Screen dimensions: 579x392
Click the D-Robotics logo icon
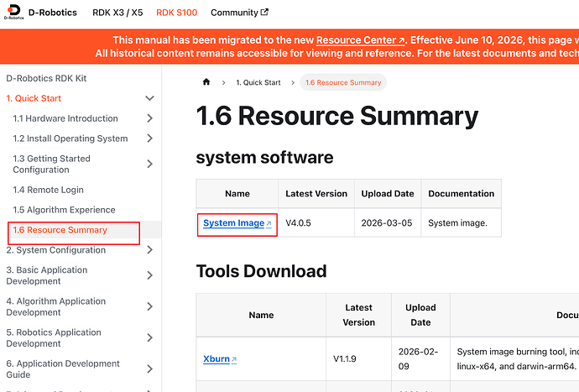coord(14,12)
